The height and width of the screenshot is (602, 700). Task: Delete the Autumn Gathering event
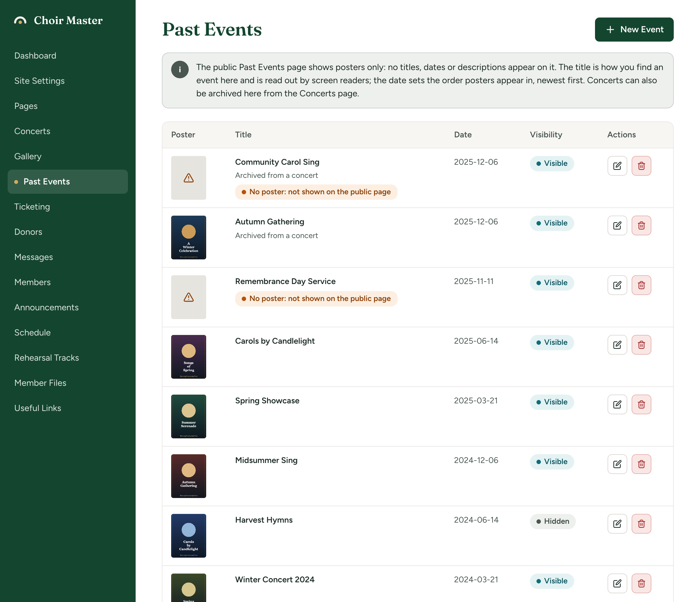click(x=641, y=225)
